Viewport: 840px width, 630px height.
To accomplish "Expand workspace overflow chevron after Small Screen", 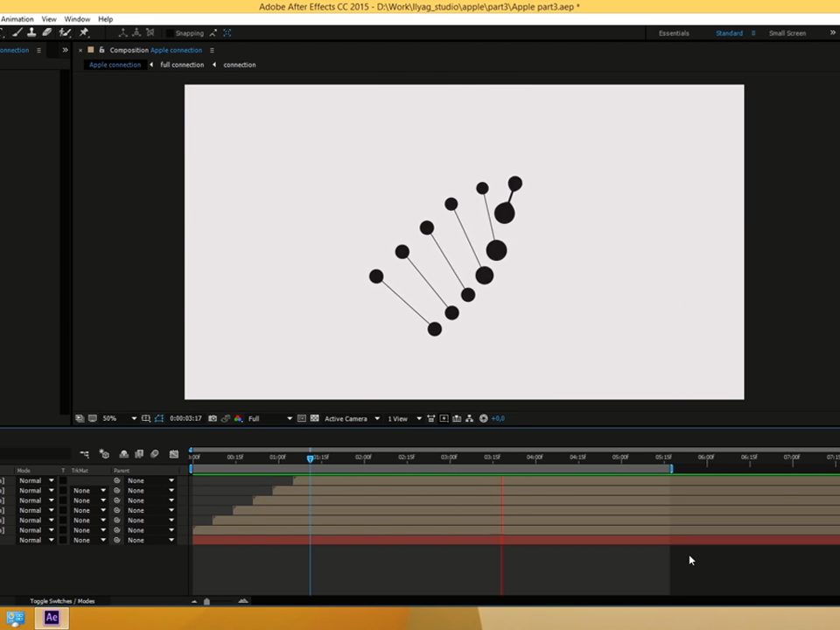I will tap(832, 32).
